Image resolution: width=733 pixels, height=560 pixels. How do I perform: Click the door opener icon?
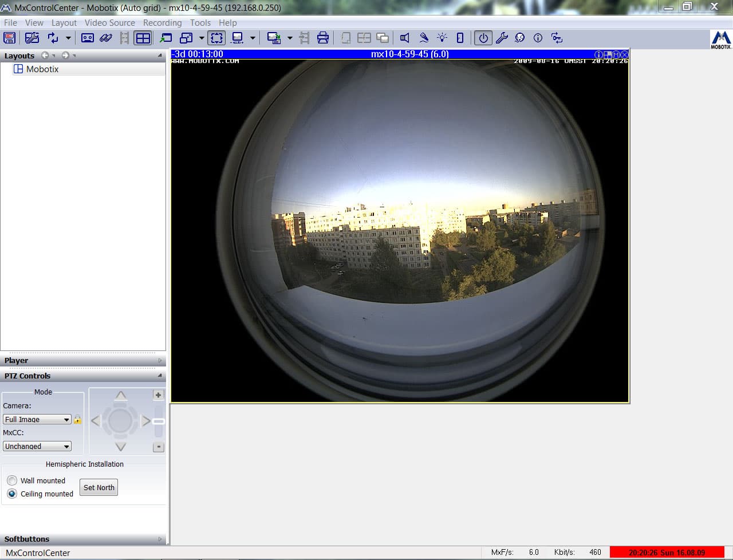tap(460, 38)
